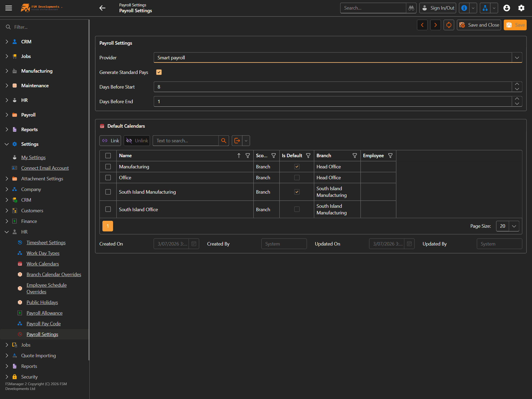
Task: Filter the Scope column
Action: (x=273, y=156)
